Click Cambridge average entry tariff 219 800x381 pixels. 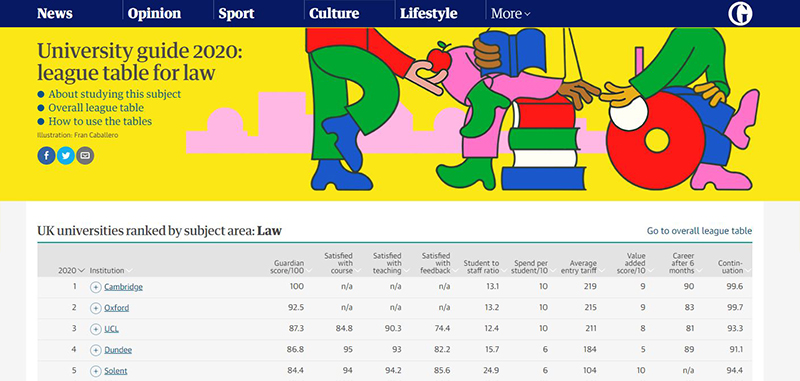590,287
